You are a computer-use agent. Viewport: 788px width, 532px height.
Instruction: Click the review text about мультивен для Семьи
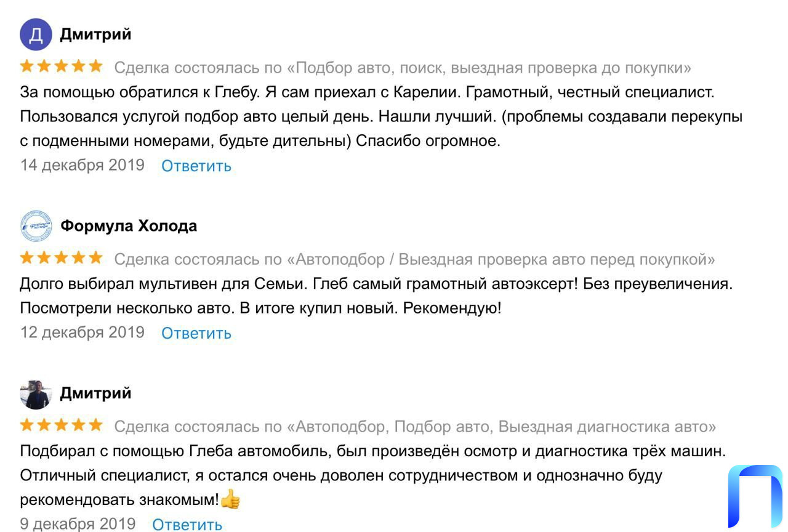377,296
